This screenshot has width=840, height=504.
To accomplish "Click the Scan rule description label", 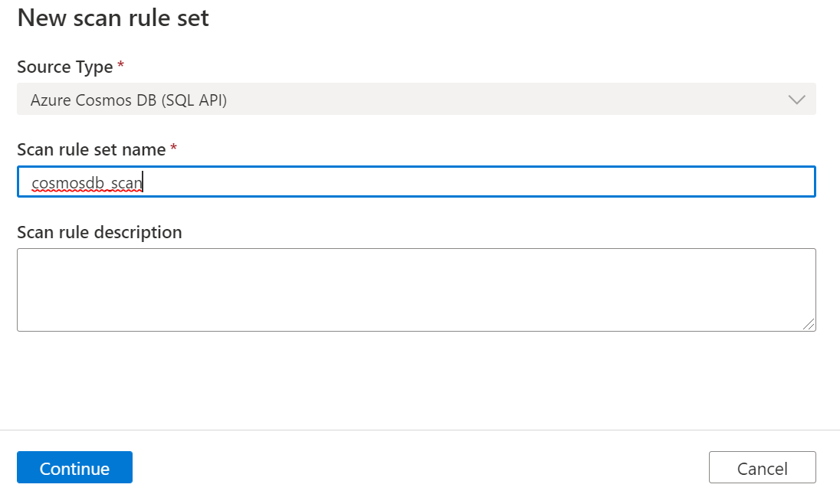I will 100,232.
